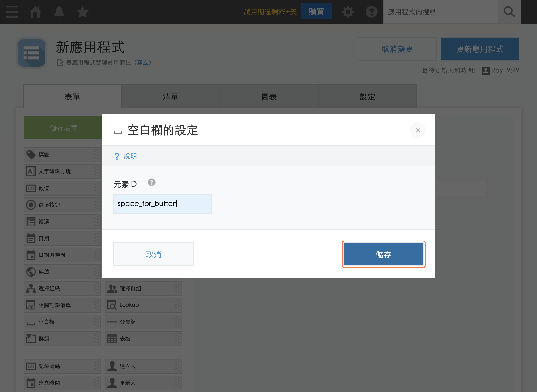Switch to the 表單 form tab
Viewport: 537px width, 392px height.
coord(72,97)
